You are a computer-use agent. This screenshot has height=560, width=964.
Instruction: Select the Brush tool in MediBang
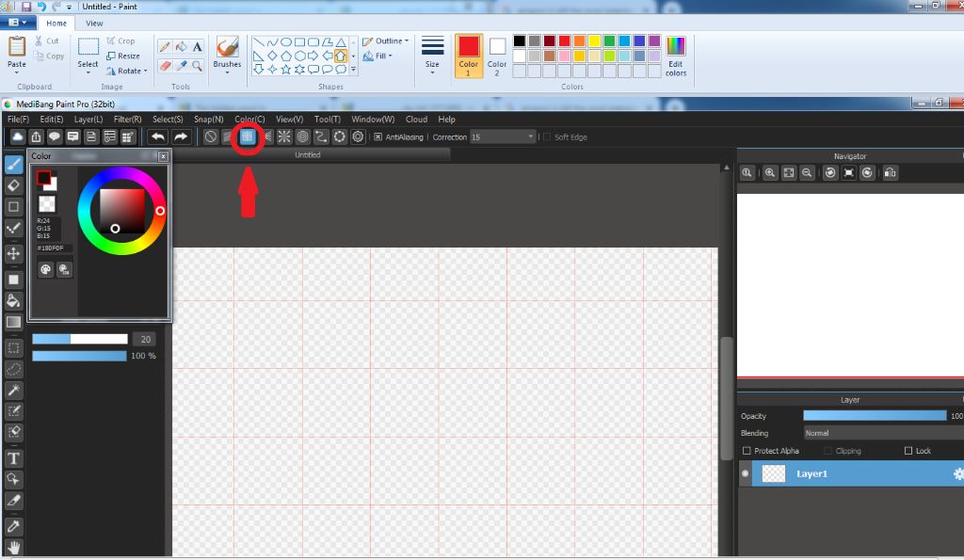[x=13, y=164]
